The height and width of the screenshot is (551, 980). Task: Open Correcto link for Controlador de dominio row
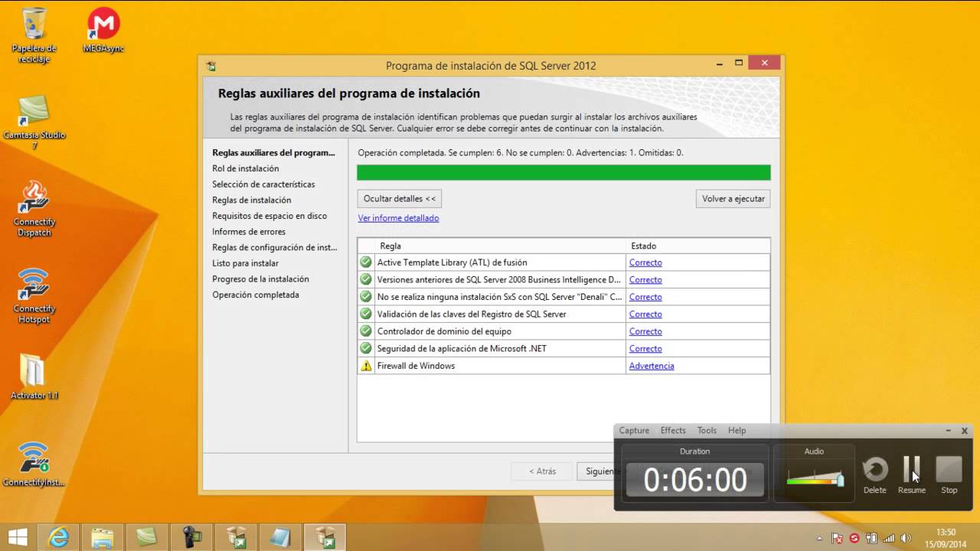(645, 331)
